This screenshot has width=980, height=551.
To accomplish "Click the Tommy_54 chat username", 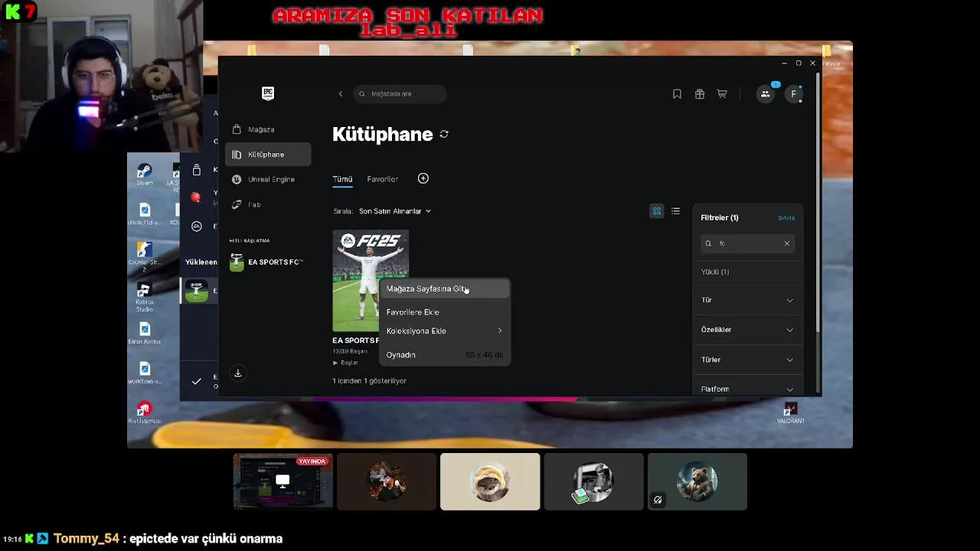I will 87,539.
